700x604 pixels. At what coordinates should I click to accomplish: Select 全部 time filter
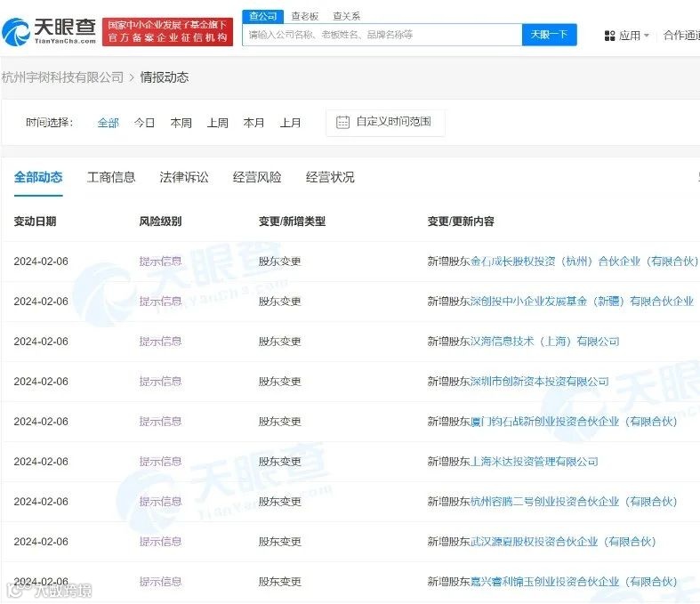coord(108,123)
